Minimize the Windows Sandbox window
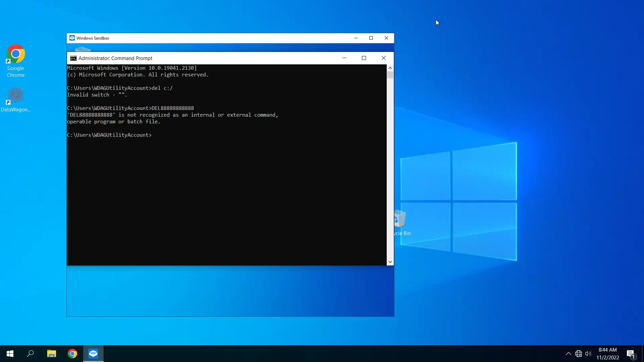The image size is (644, 362). (x=356, y=38)
